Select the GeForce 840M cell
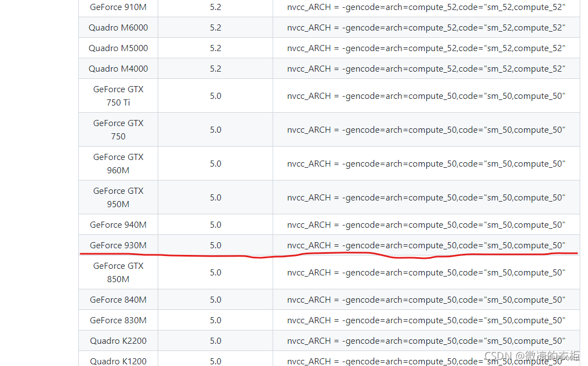Screen dimensions: 588x366 click(118, 300)
